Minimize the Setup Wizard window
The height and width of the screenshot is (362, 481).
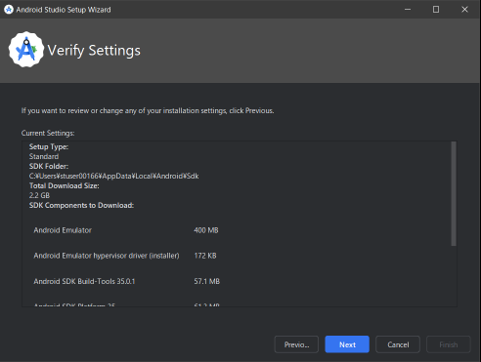tap(407, 10)
